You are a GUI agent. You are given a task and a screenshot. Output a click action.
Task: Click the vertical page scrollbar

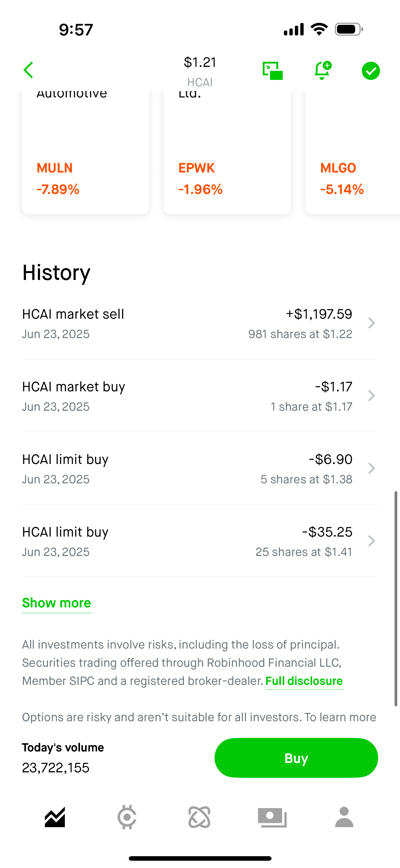[396, 598]
